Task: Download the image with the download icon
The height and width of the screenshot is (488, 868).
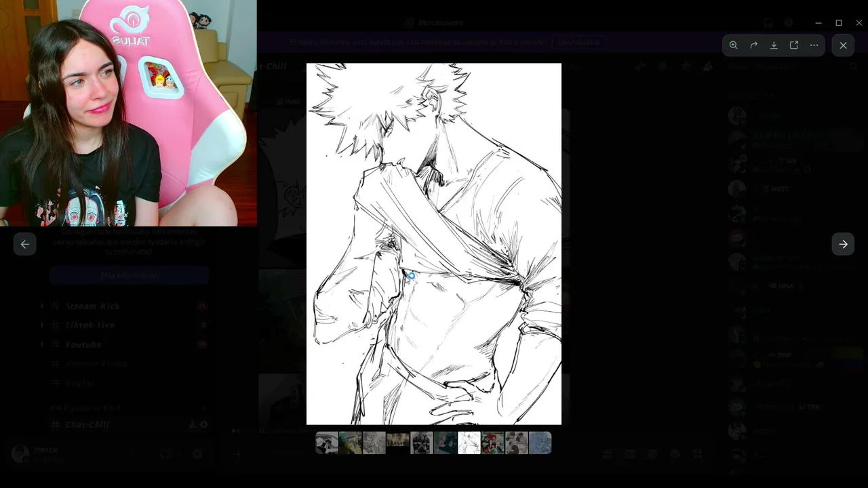Action: tap(774, 45)
